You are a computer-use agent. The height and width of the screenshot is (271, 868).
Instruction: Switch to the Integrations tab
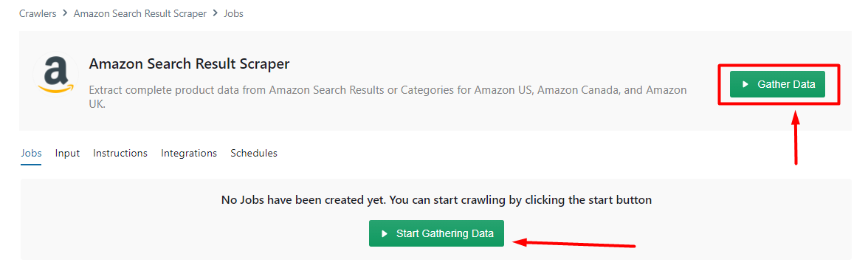pyautogui.click(x=189, y=154)
